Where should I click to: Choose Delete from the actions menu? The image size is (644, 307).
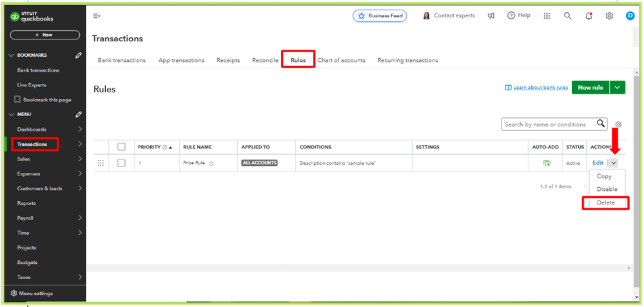coord(606,203)
